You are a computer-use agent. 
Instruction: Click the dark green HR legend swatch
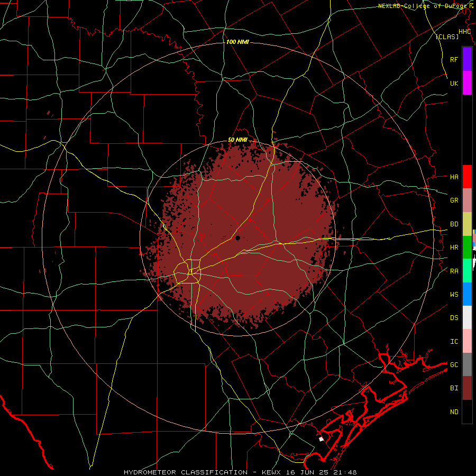467,248
